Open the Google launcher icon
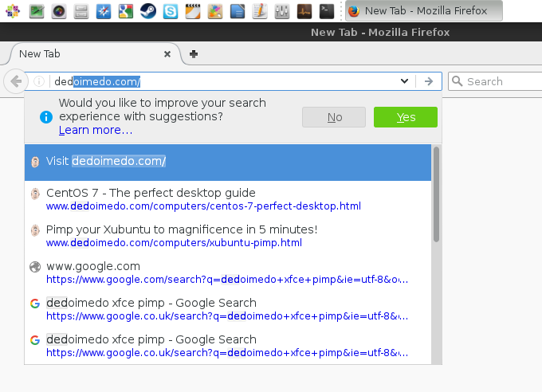The height and width of the screenshot is (392, 542). coord(126,11)
